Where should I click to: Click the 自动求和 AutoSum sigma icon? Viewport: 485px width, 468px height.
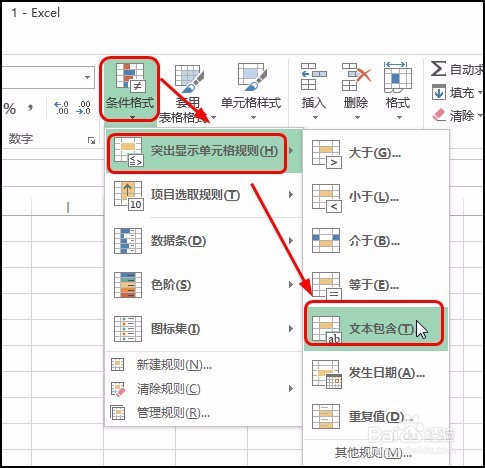click(438, 69)
